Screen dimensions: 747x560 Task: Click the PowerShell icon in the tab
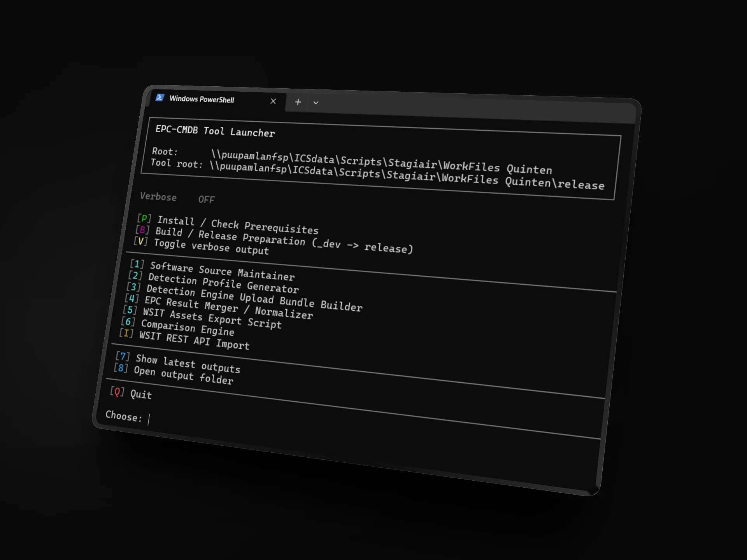click(160, 98)
